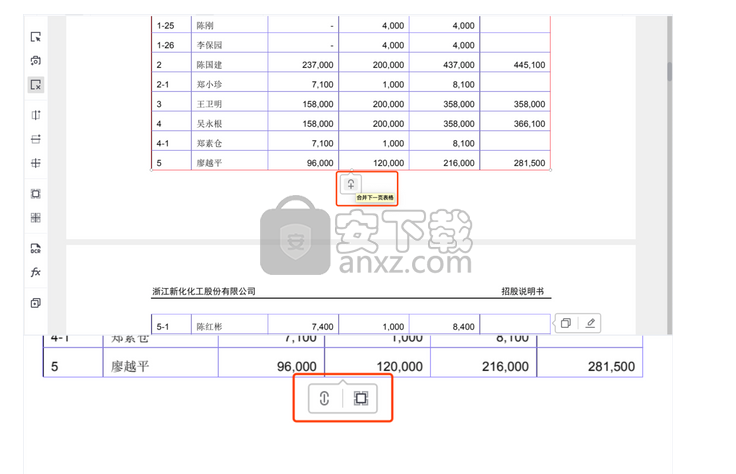This screenshot has height=474, width=736.
Task: Edit the 5-1 table with pencil icon
Action: tap(590, 323)
